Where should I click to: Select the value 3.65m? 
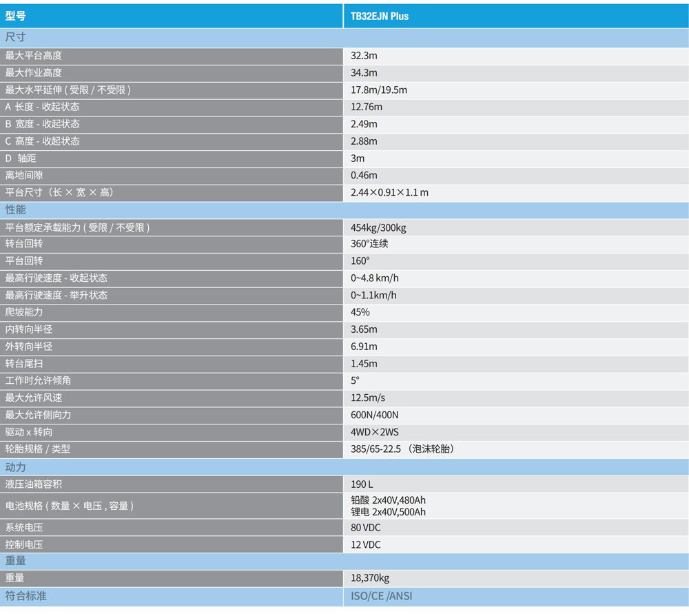click(364, 329)
